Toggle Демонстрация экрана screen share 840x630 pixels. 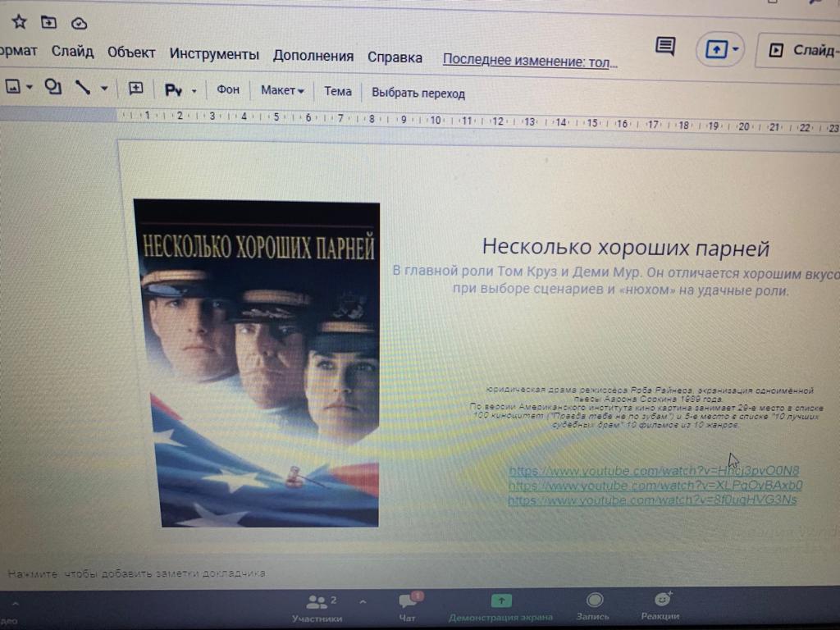click(500, 606)
